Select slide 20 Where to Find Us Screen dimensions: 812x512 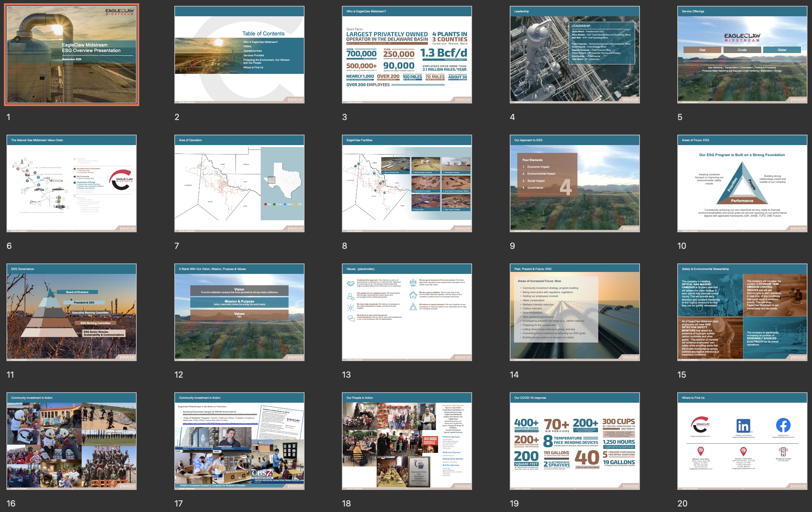[742, 441]
